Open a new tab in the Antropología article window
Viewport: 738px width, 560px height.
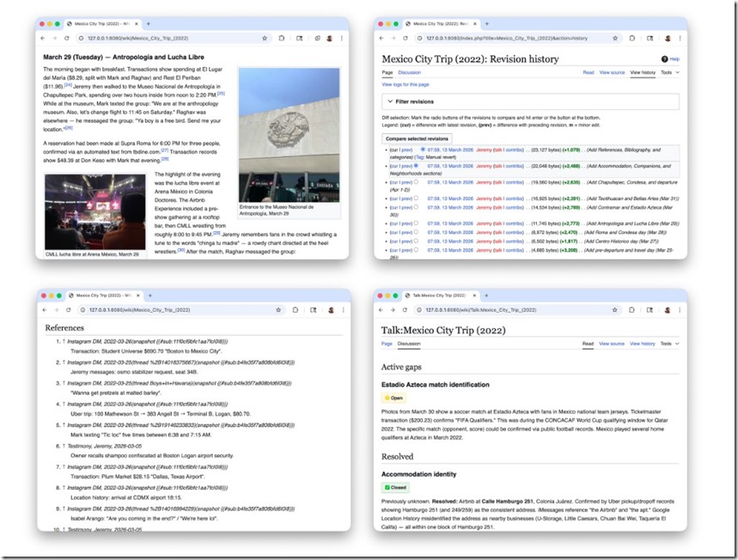[x=149, y=23]
